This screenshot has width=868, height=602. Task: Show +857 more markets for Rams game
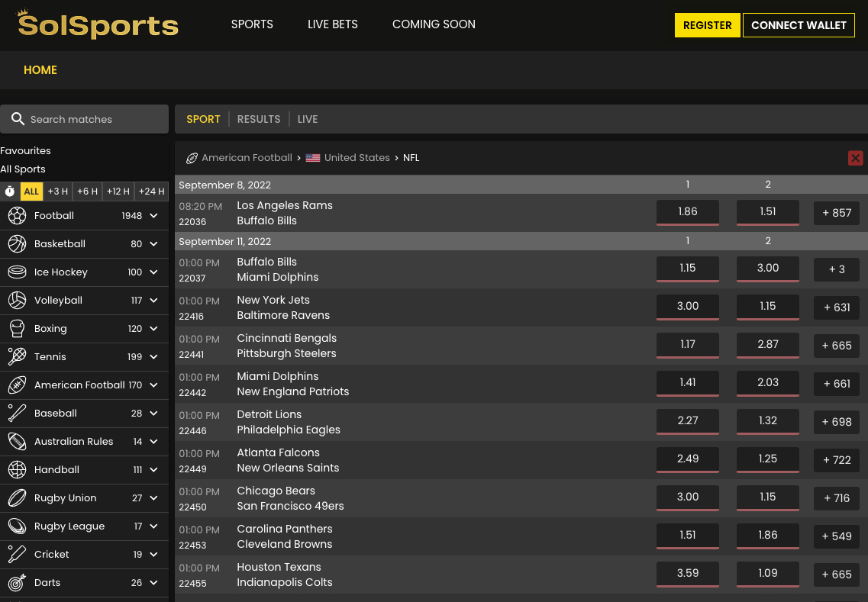pyautogui.click(x=837, y=213)
